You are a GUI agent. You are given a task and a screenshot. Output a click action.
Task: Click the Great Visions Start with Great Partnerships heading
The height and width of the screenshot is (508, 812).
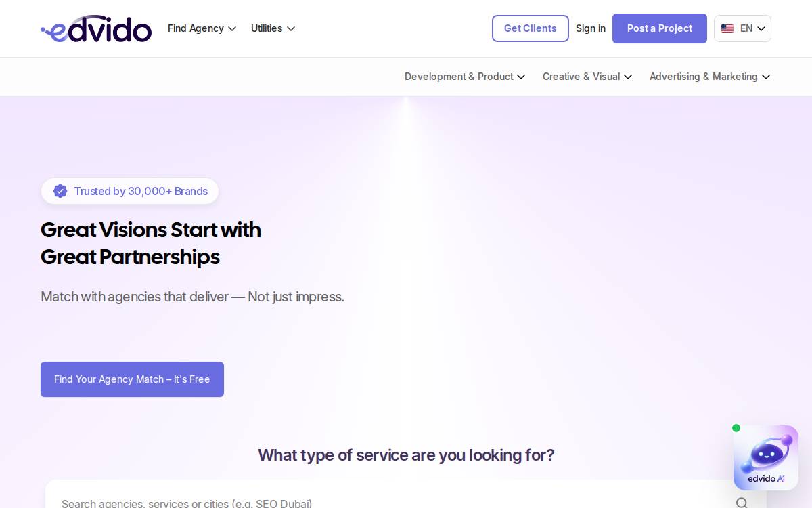tap(151, 243)
